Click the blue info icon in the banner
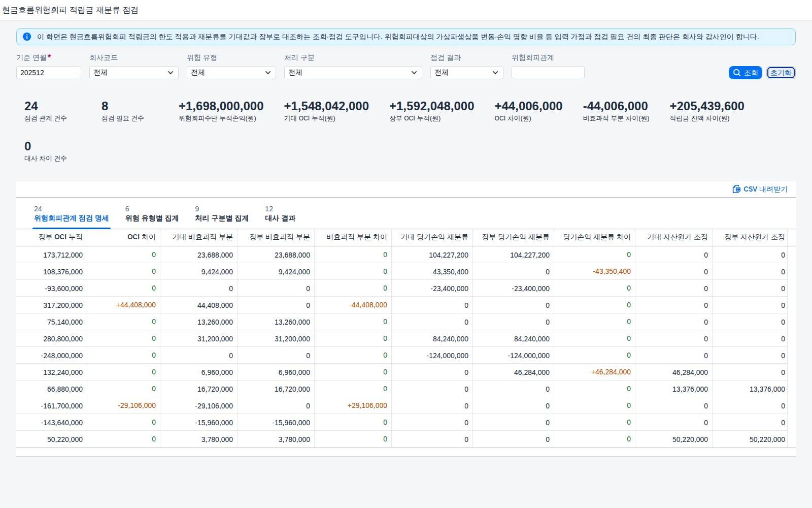This screenshot has height=508, width=812. coord(27,37)
